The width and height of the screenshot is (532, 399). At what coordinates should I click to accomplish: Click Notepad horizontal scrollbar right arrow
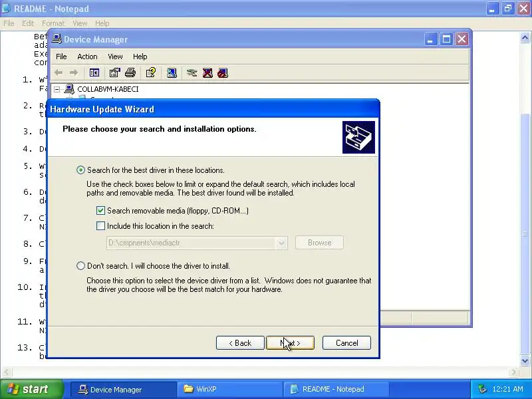[x=514, y=372]
